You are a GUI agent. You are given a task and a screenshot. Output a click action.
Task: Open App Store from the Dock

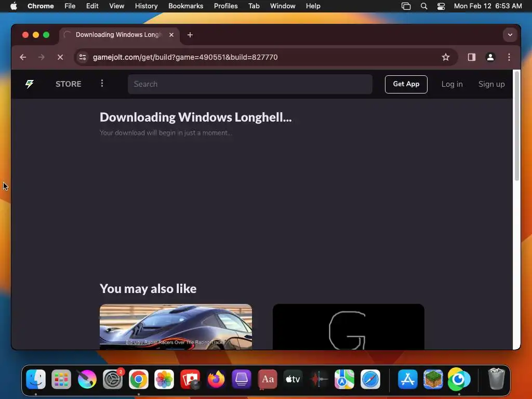[x=407, y=379]
